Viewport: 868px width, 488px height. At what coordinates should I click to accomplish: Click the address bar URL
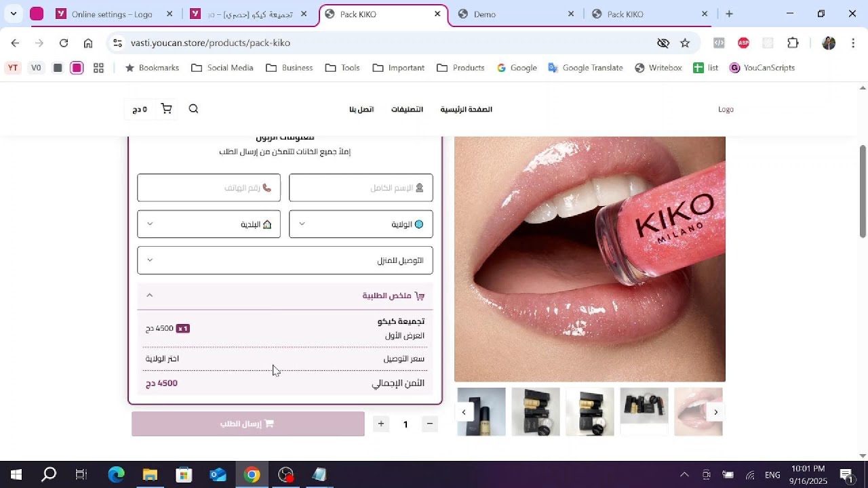click(210, 43)
